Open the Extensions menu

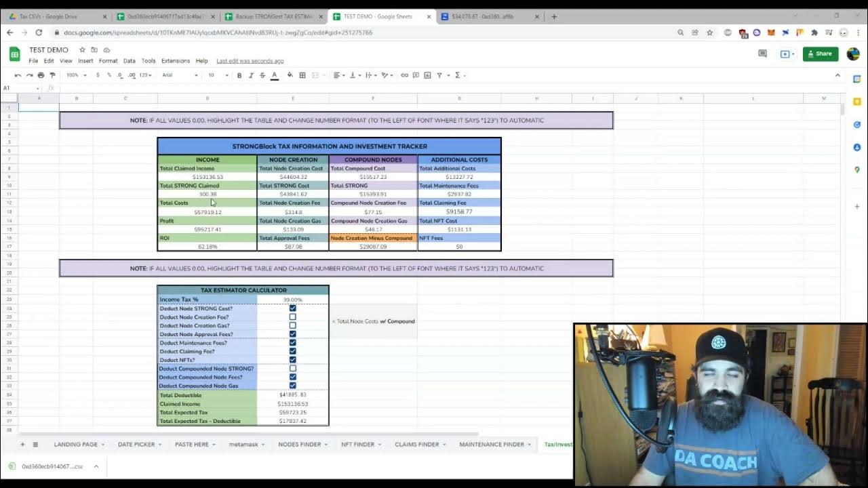coord(176,61)
